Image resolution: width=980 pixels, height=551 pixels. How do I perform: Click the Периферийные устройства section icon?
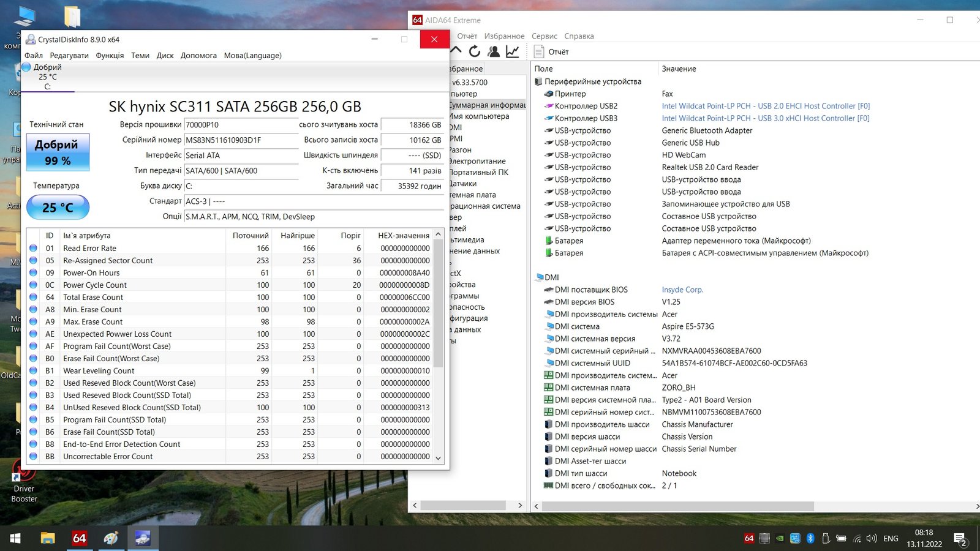tap(538, 81)
